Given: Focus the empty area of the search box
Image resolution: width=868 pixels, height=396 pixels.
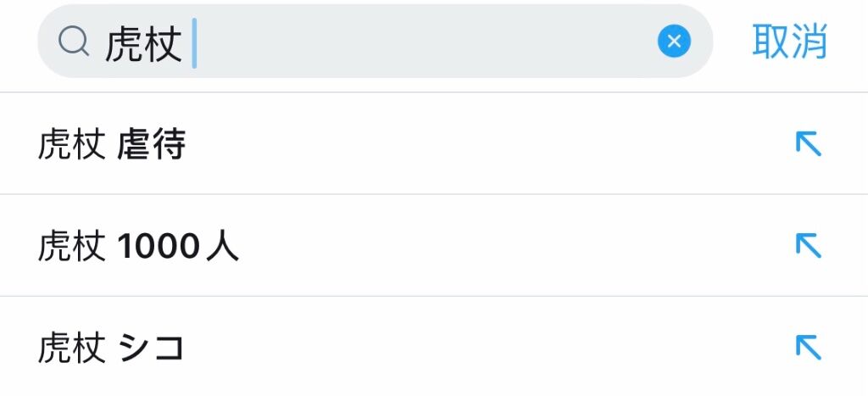Looking at the screenshot, I should pyautogui.click(x=426, y=41).
